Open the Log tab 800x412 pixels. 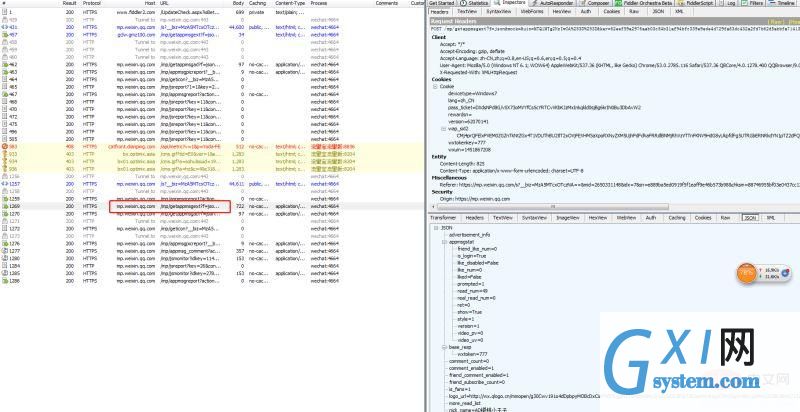tap(729, 3)
